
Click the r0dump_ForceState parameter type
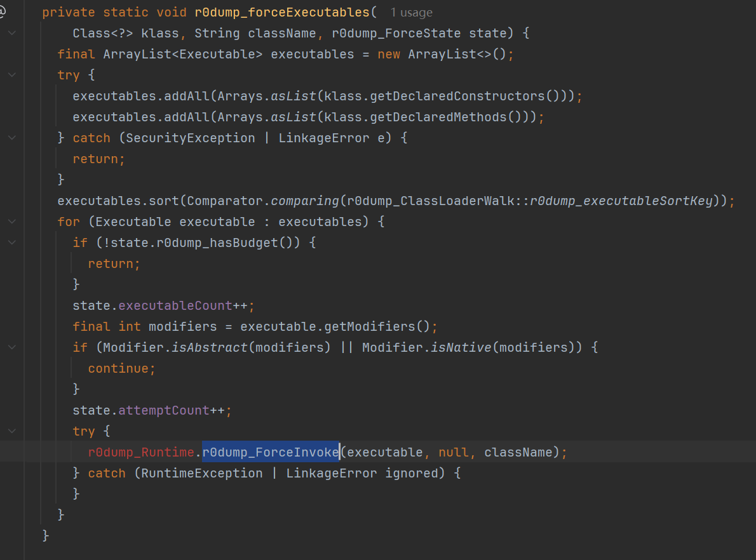pyautogui.click(x=396, y=33)
